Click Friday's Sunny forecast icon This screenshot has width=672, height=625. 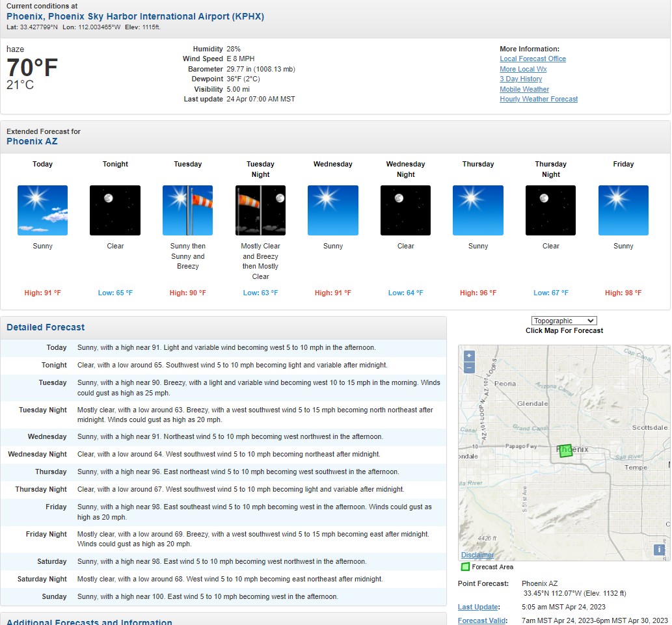[x=623, y=209]
